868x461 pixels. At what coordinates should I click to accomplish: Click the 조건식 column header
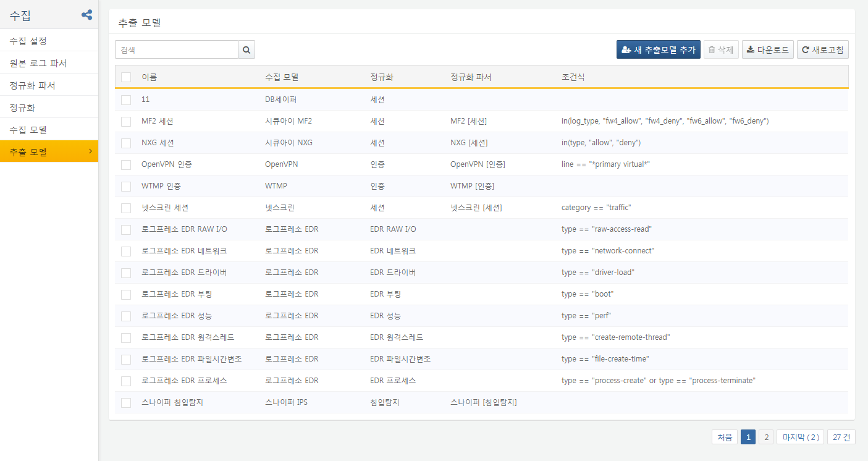[573, 77]
